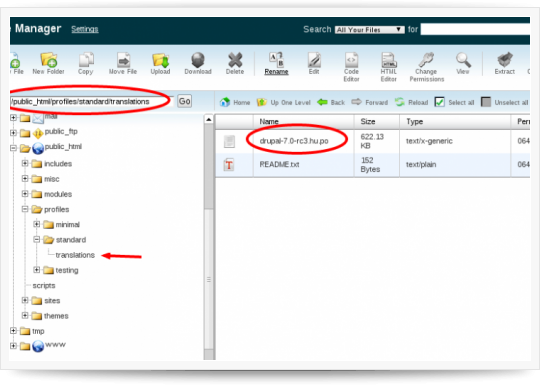Reload the file listing
The image size is (540, 385).
(x=411, y=102)
